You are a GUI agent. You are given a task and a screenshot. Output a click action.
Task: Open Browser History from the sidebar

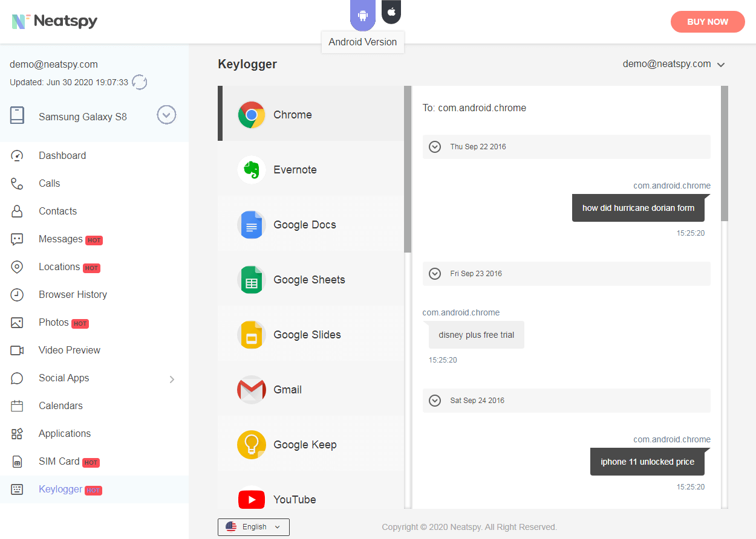tap(73, 294)
